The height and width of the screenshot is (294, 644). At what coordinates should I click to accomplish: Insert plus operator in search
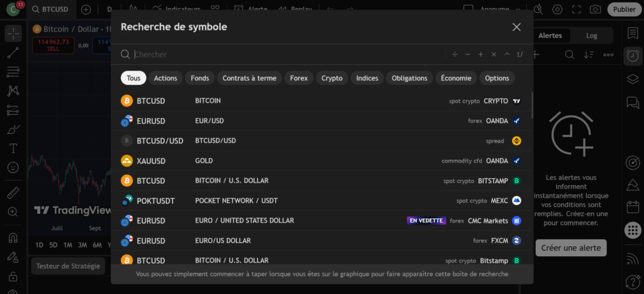click(480, 54)
